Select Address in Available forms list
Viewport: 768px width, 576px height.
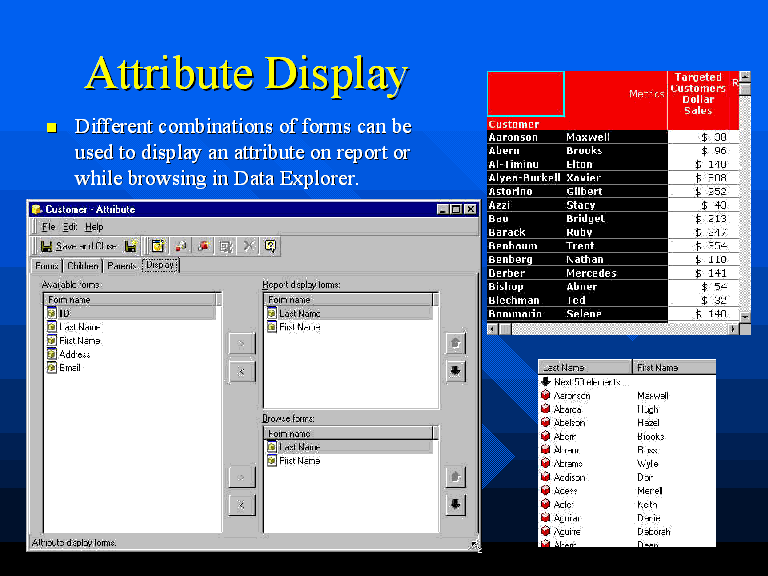(74, 354)
